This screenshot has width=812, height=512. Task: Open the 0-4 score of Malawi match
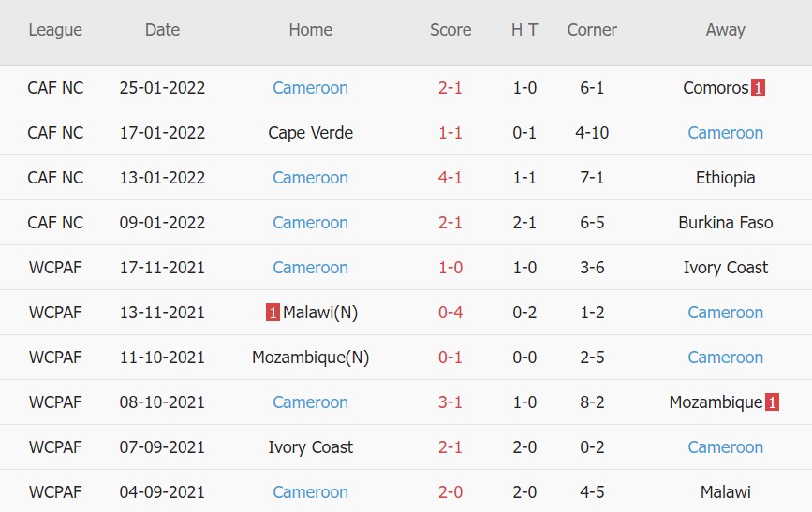(450, 313)
